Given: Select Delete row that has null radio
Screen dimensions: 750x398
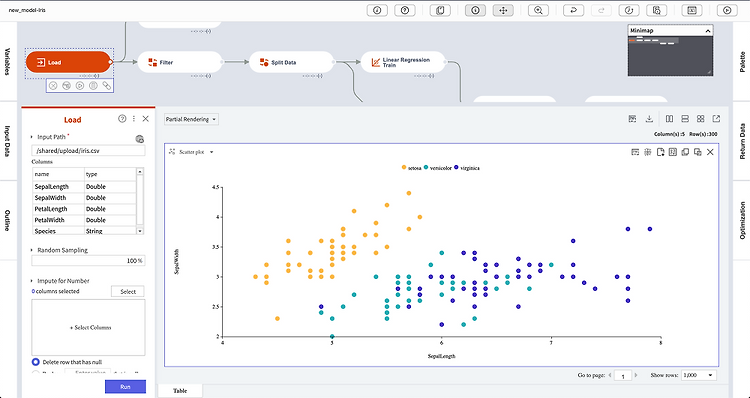Looking at the screenshot, I should pyautogui.click(x=36, y=362).
